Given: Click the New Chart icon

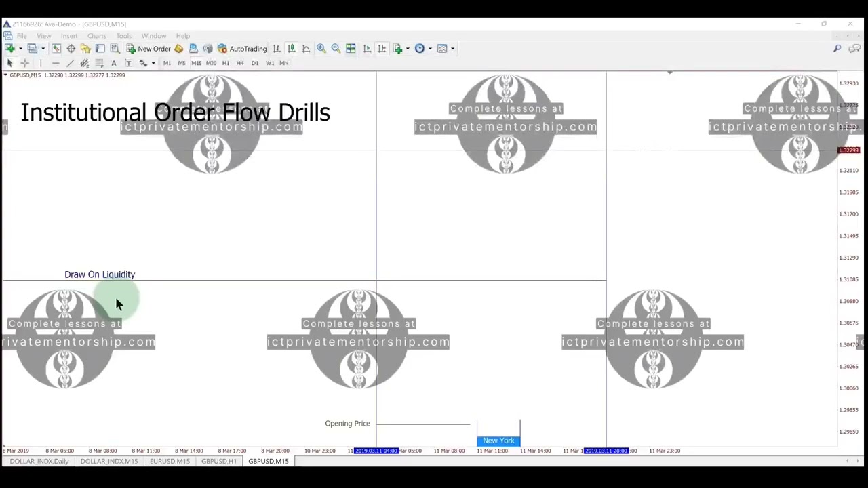Looking at the screenshot, I should coord(10,49).
